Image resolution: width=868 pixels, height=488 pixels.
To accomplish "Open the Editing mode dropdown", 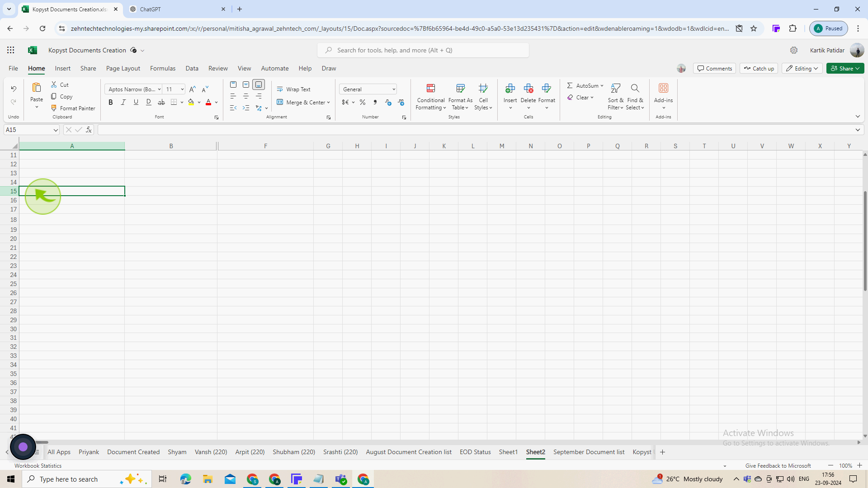I will click(x=802, y=68).
